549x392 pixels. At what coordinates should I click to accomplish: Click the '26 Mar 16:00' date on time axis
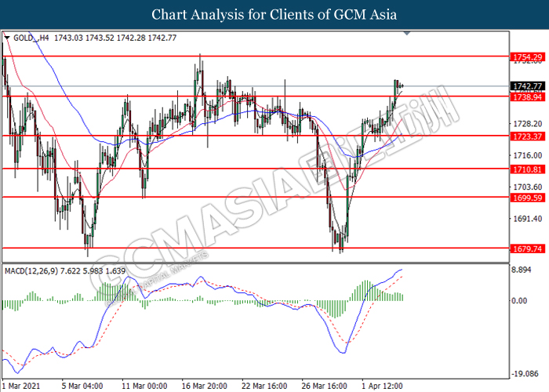coord(325,386)
